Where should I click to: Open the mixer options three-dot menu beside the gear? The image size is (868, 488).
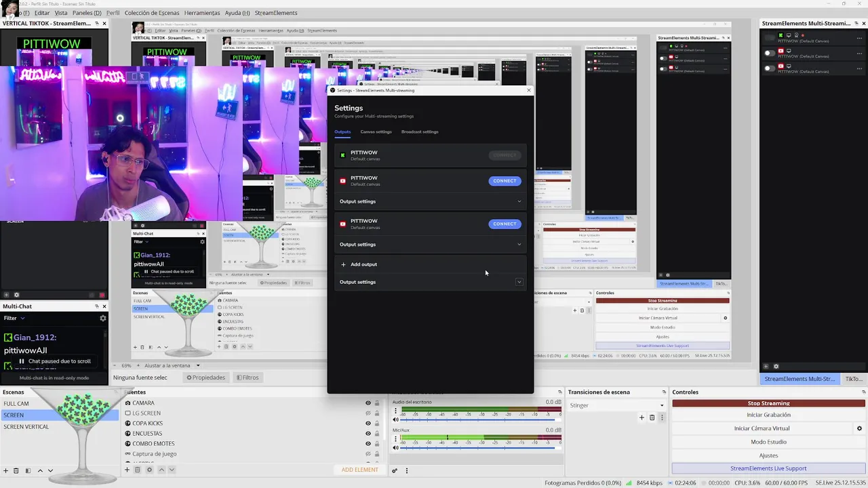click(x=407, y=470)
